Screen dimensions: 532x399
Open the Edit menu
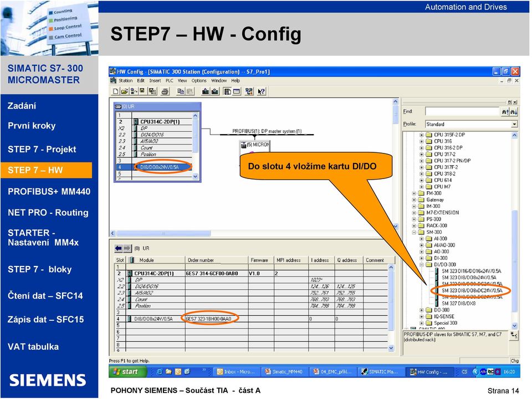click(141, 81)
